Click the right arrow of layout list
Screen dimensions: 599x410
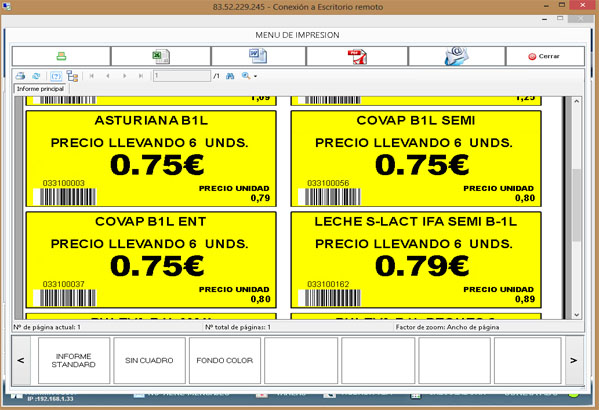click(573, 360)
